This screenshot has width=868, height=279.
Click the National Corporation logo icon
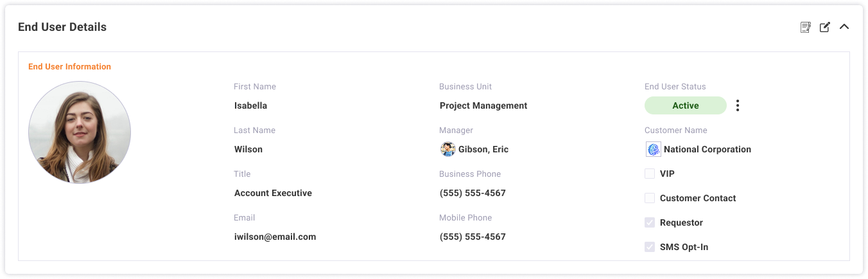click(x=653, y=149)
